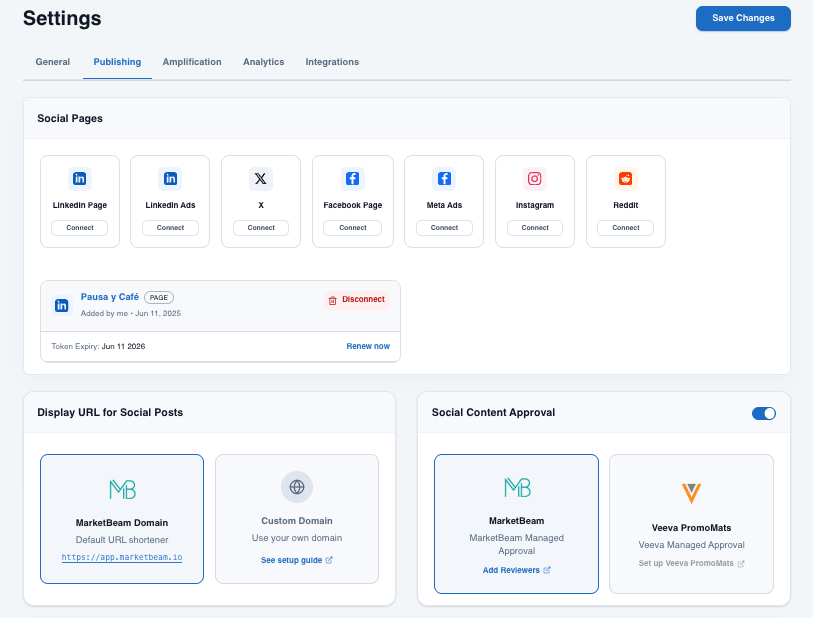The image size is (813, 618).
Task: Click the 'Added by me • Jun 11, 2025' text
Action: point(131,313)
